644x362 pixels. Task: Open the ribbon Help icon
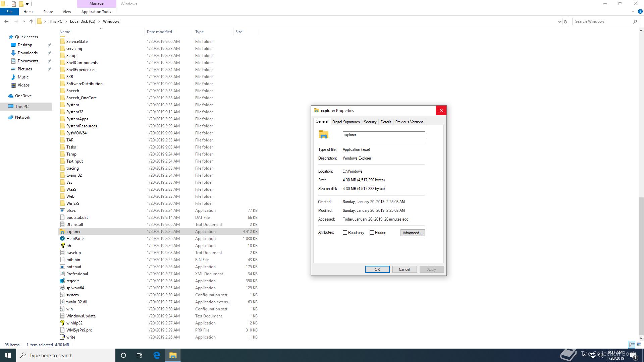point(640,12)
